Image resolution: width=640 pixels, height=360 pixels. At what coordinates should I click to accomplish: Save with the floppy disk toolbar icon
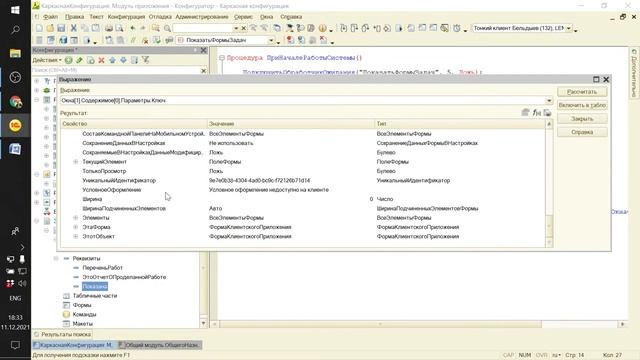pyautogui.click(x=61, y=28)
